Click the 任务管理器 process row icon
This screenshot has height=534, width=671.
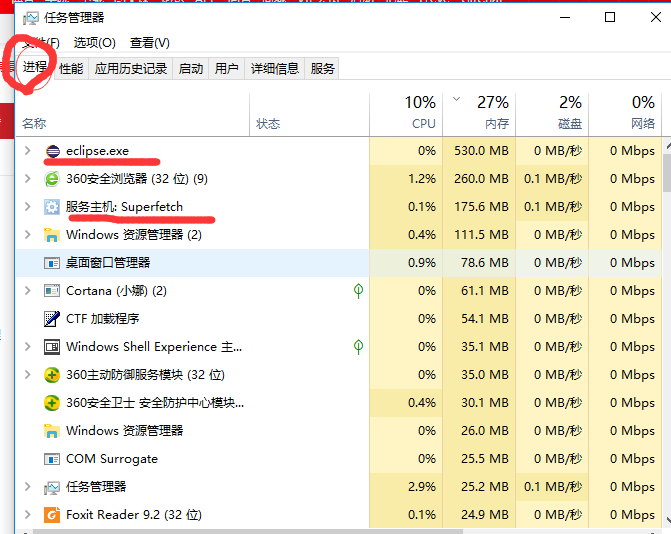[x=52, y=487]
